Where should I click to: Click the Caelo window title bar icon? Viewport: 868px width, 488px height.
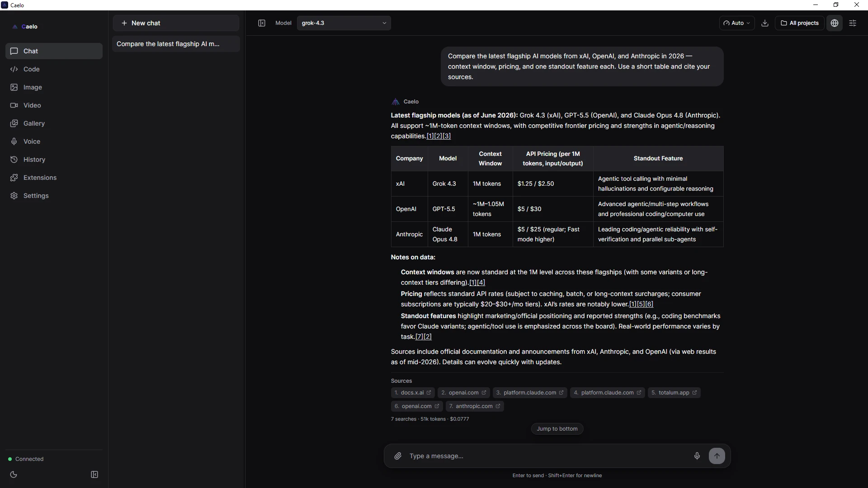pyautogui.click(x=5, y=5)
